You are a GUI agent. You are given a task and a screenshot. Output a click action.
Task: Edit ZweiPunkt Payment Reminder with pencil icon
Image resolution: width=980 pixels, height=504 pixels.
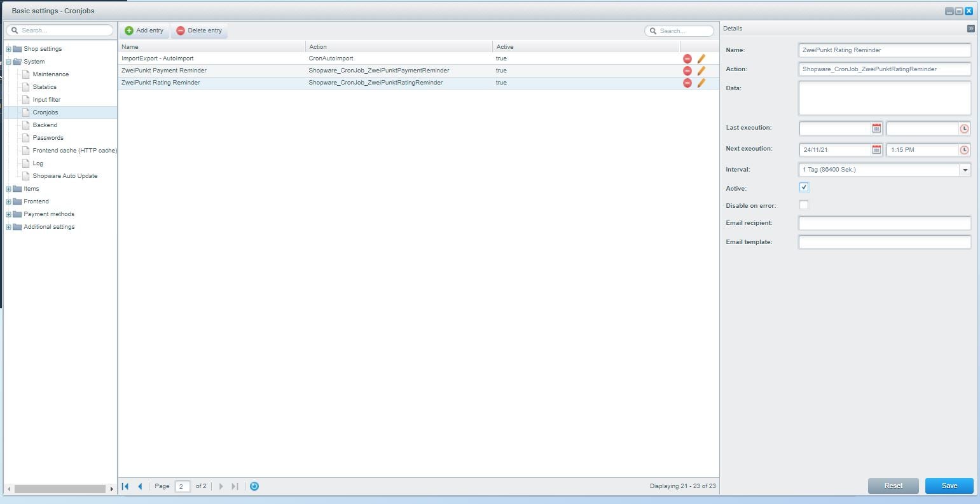(x=701, y=71)
